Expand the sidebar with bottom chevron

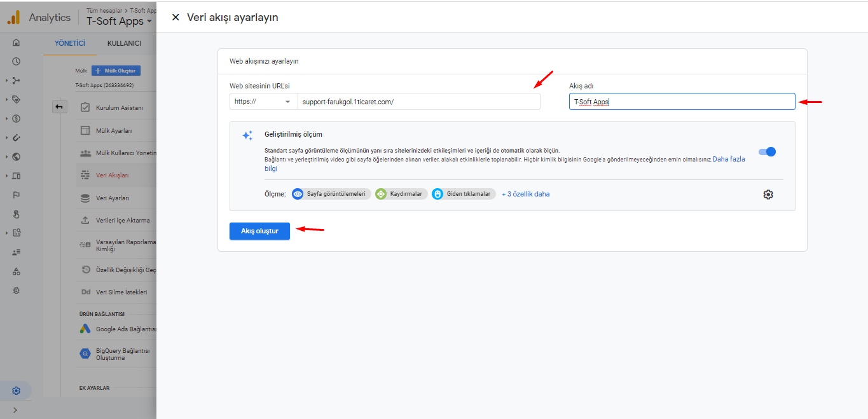pyautogui.click(x=15, y=410)
